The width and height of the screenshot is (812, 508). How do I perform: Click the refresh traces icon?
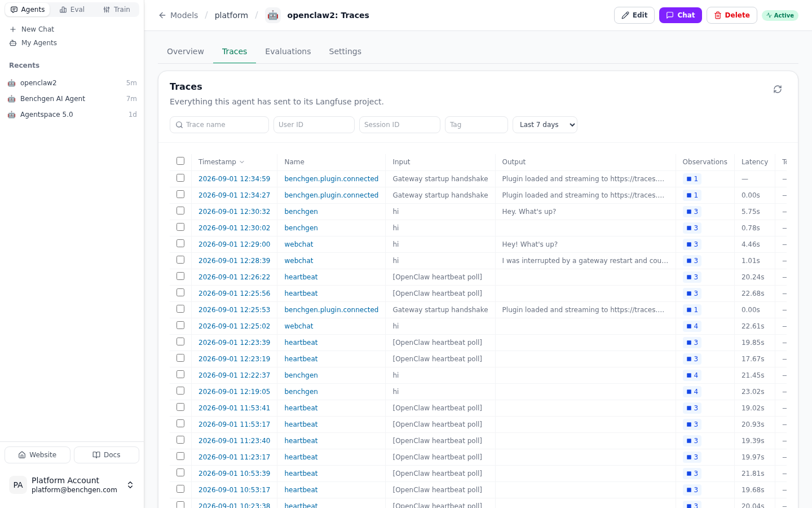click(778, 89)
